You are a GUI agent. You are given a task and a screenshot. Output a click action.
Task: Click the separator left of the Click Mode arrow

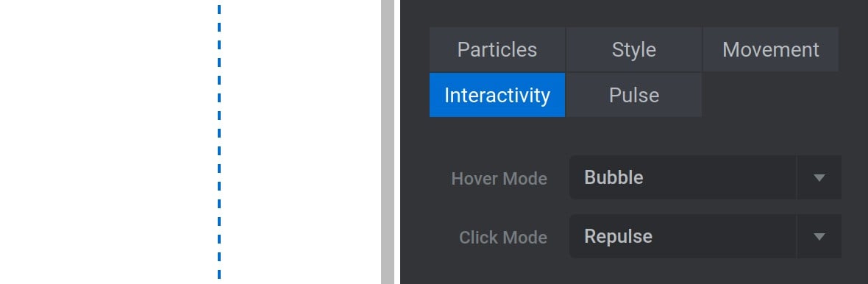pyautogui.click(x=797, y=236)
